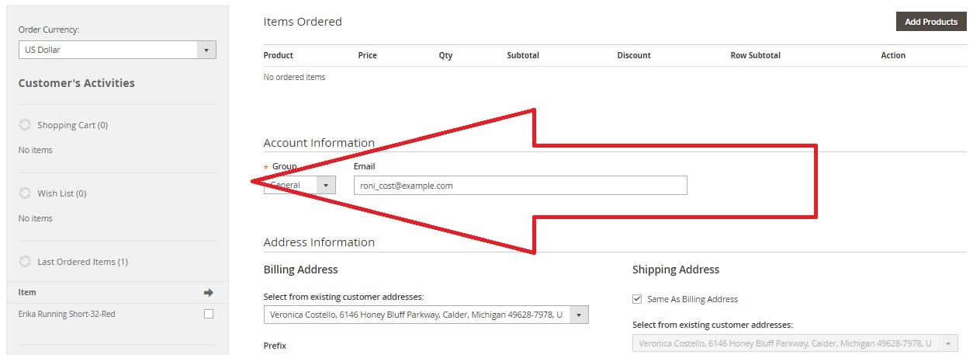Click the Row Subtotal column header
Viewport: 980px width, 355px height.
click(755, 55)
